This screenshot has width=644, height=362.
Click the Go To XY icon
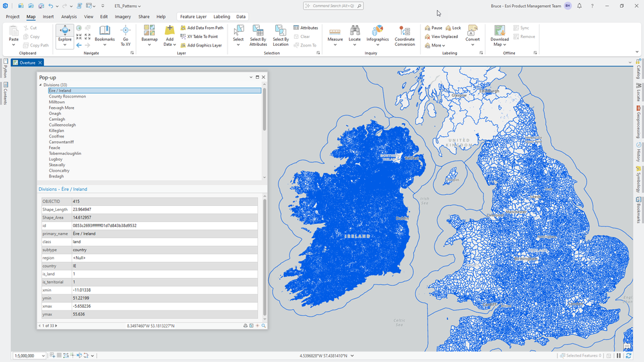coord(126,34)
